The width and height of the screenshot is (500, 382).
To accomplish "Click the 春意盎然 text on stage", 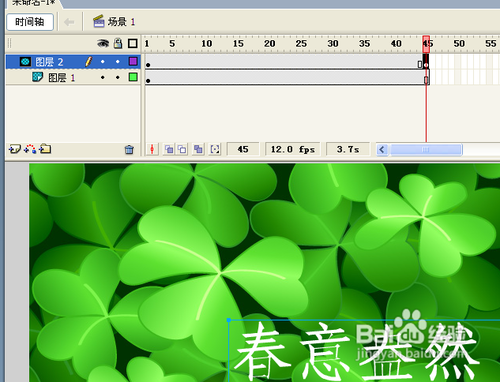I will pyautogui.click(x=357, y=352).
